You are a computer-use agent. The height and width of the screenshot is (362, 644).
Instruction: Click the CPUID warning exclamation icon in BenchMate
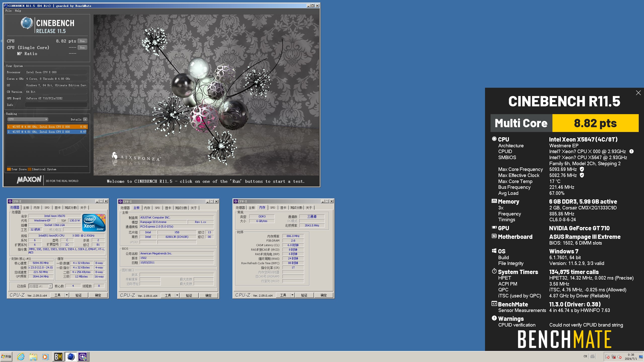(631, 151)
